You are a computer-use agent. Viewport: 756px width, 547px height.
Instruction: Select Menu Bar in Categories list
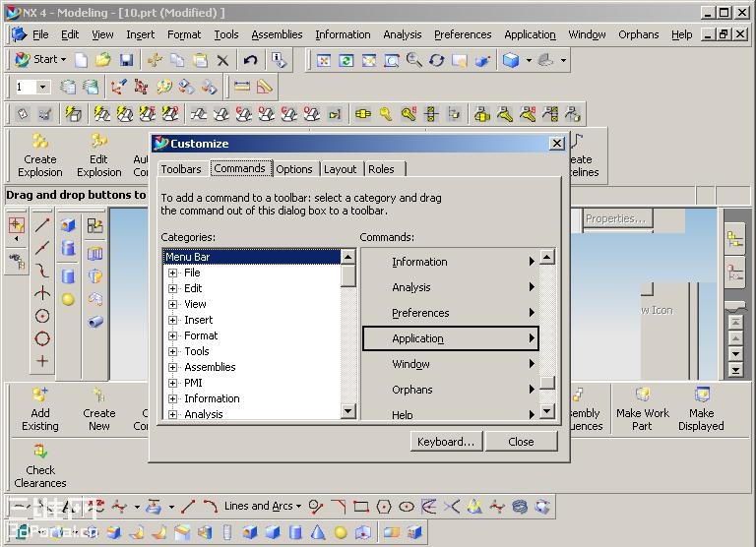(x=252, y=257)
